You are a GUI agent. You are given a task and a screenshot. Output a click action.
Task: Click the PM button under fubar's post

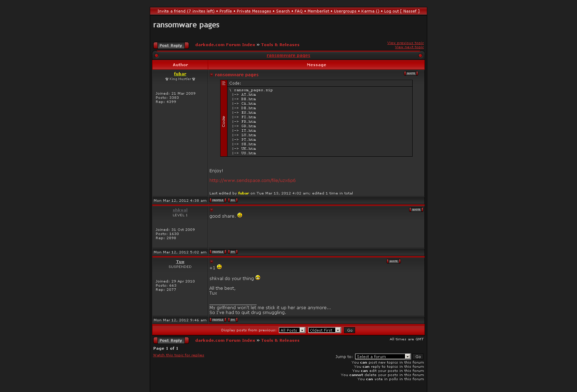[x=233, y=200]
